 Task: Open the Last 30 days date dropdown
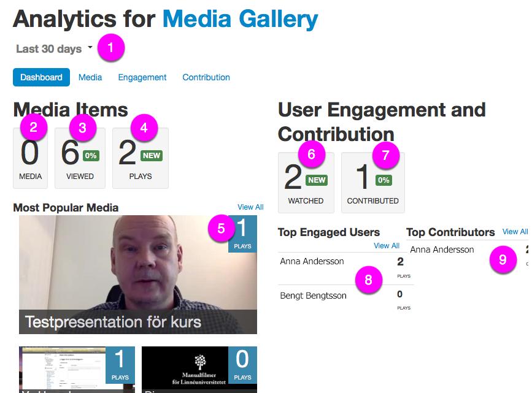point(54,49)
